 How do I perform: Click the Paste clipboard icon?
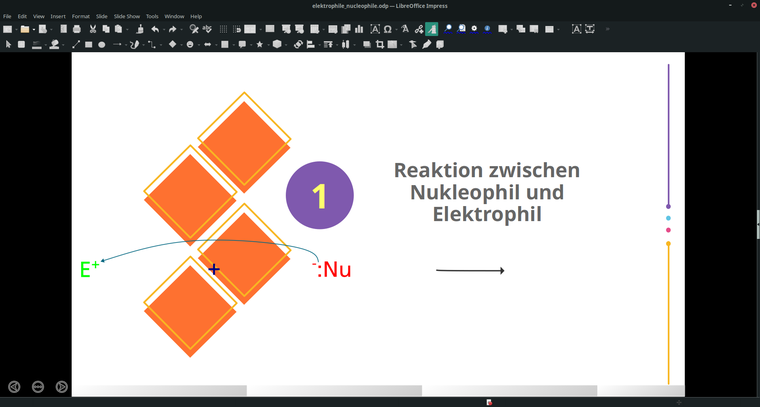[x=119, y=29]
